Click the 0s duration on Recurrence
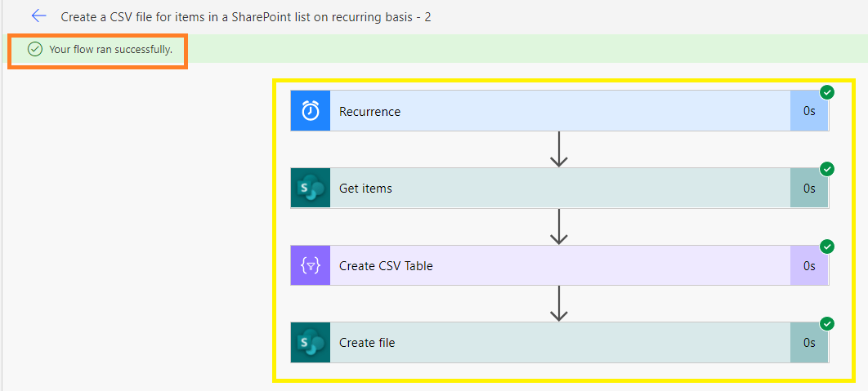Viewport: 868px width, 391px height. 809,111
